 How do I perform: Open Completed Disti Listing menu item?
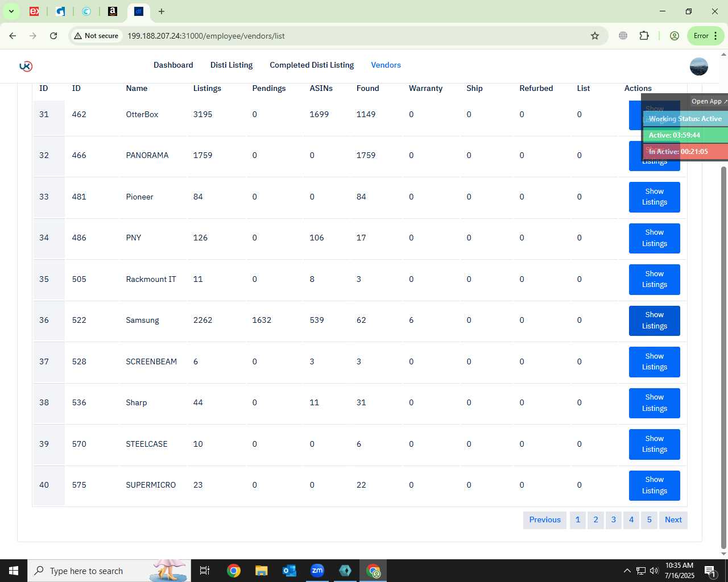pos(312,65)
